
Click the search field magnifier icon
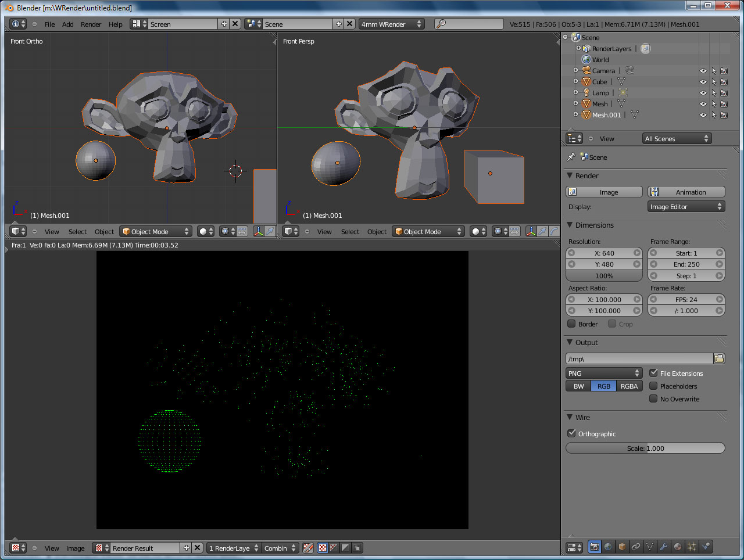coord(441,24)
